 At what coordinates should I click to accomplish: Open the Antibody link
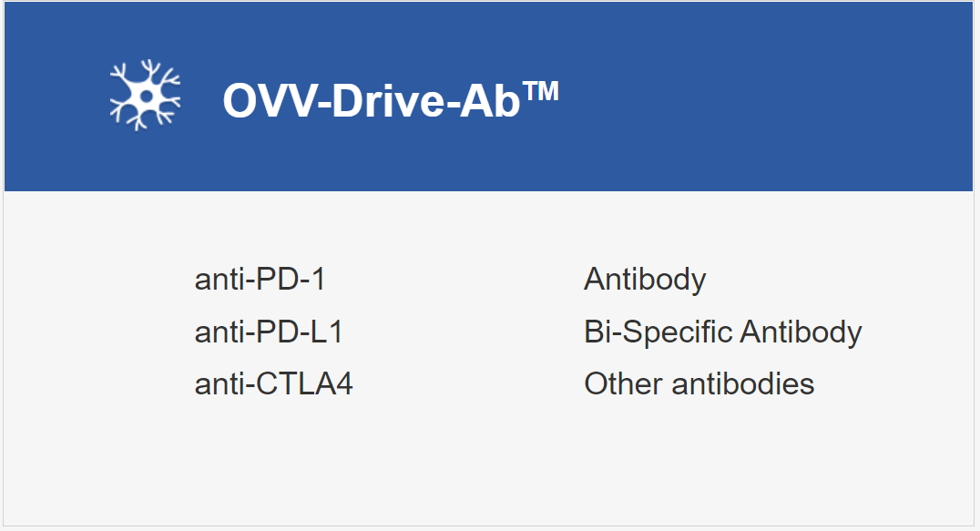click(645, 279)
